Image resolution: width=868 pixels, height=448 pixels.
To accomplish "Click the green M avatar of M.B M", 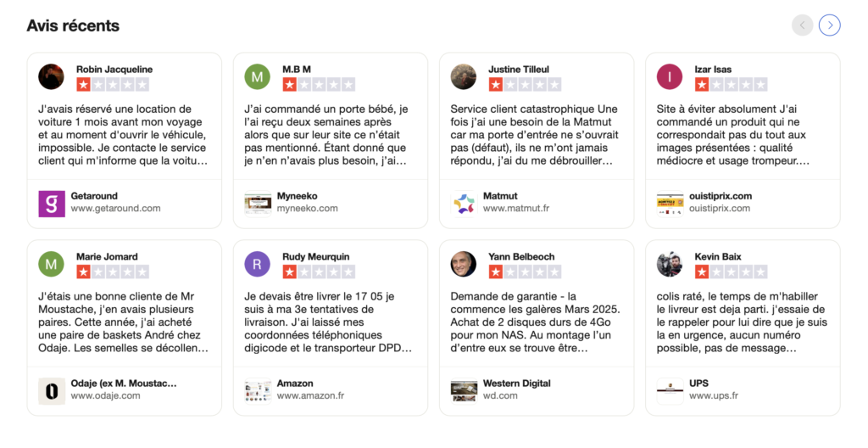I will (x=258, y=76).
